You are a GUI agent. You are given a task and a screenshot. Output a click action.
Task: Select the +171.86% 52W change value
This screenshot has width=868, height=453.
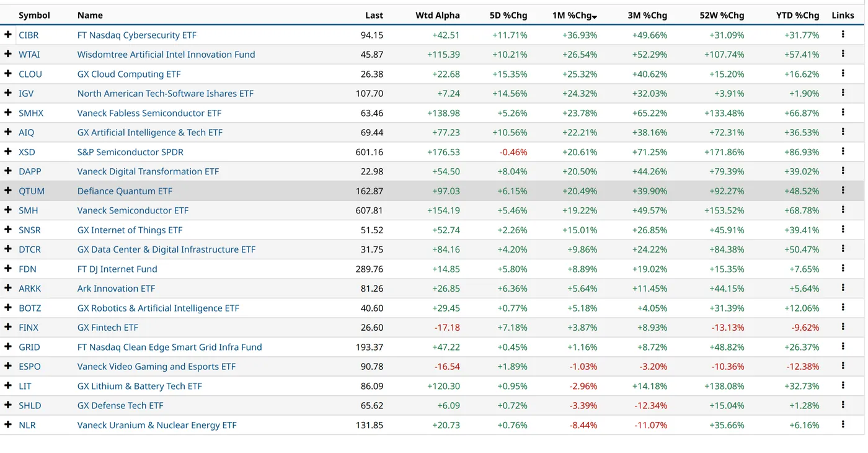tap(724, 152)
